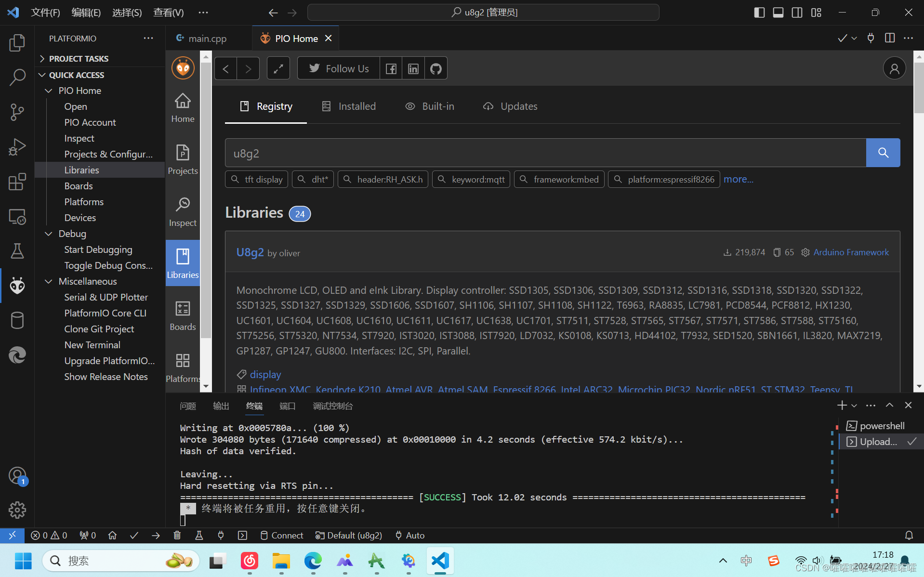Open the LinkedIn link icon
This screenshot has width=924, height=577.
[413, 68]
